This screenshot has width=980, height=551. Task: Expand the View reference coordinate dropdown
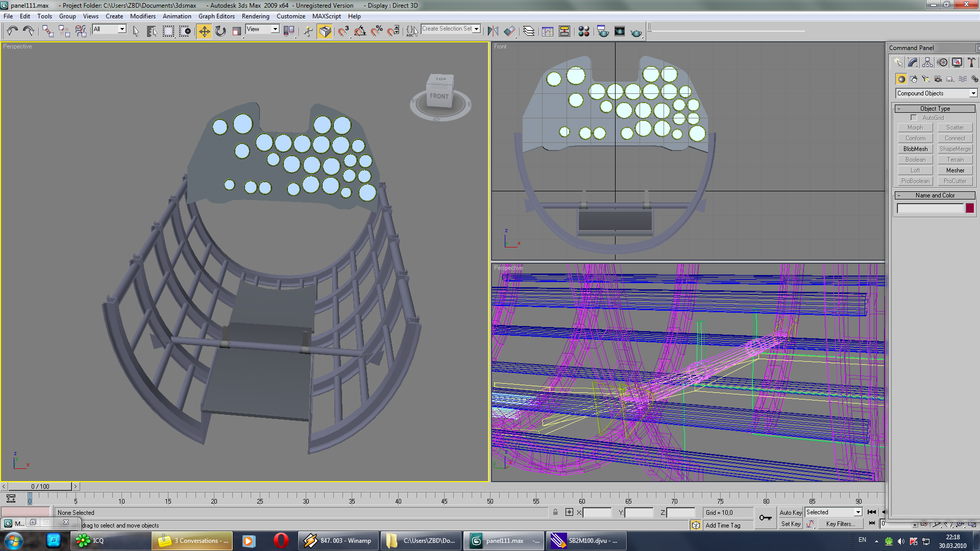275,29
